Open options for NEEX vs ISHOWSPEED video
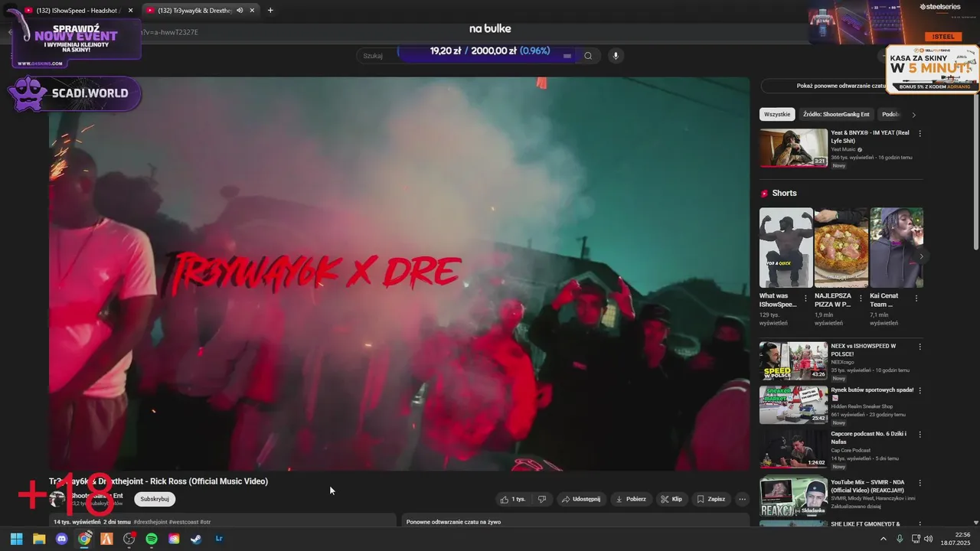Image resolution: width=980 pixels, height=551 pixels. [920, 347]
